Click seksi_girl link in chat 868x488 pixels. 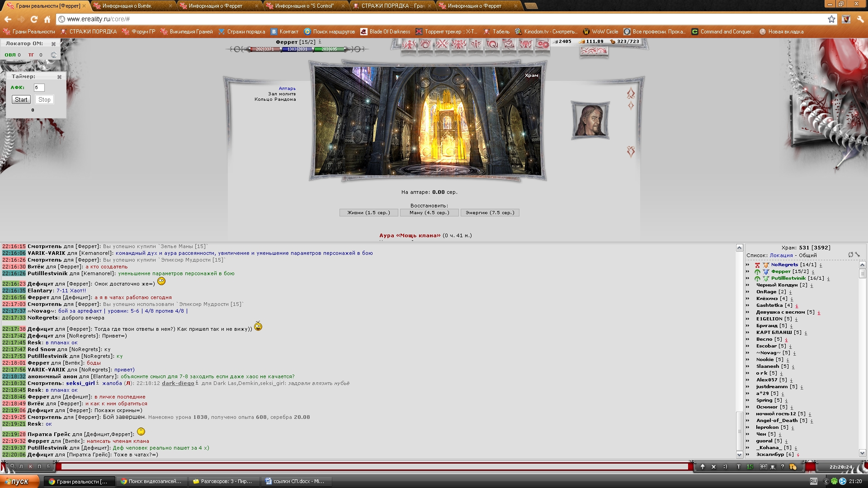click(x=80, y=383)
